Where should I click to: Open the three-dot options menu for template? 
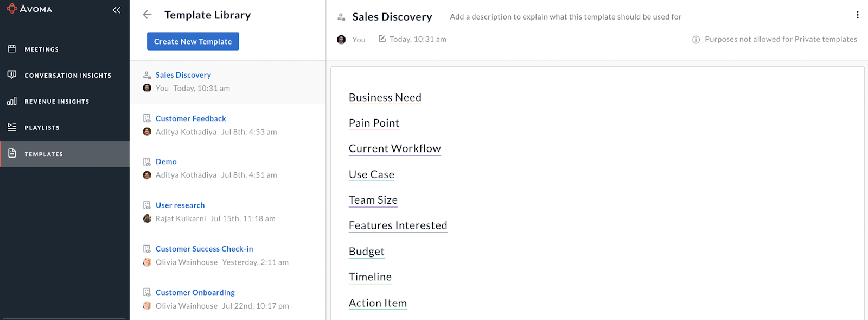tap(858, 15)
